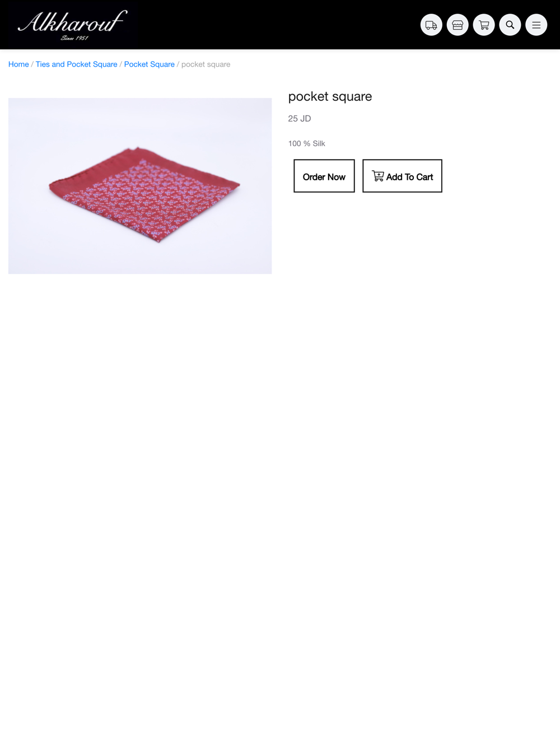Open the hamburger menu icon
Viewport: 560px width, 747px height.
pyautogui.click(x=536, y=25)
